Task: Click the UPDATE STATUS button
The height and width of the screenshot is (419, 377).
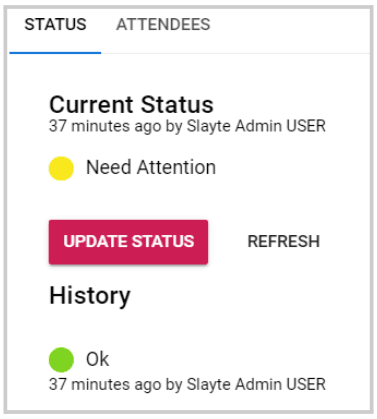Action: point(128,242)
